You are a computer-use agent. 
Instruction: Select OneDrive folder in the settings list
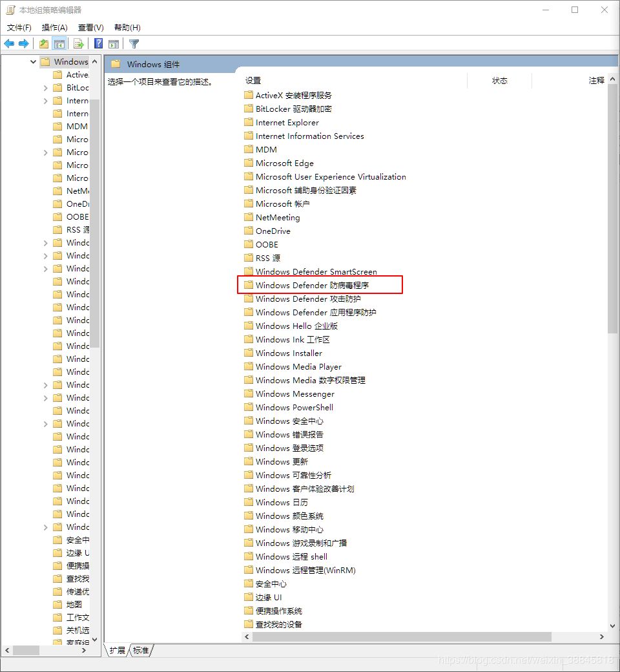267,231
